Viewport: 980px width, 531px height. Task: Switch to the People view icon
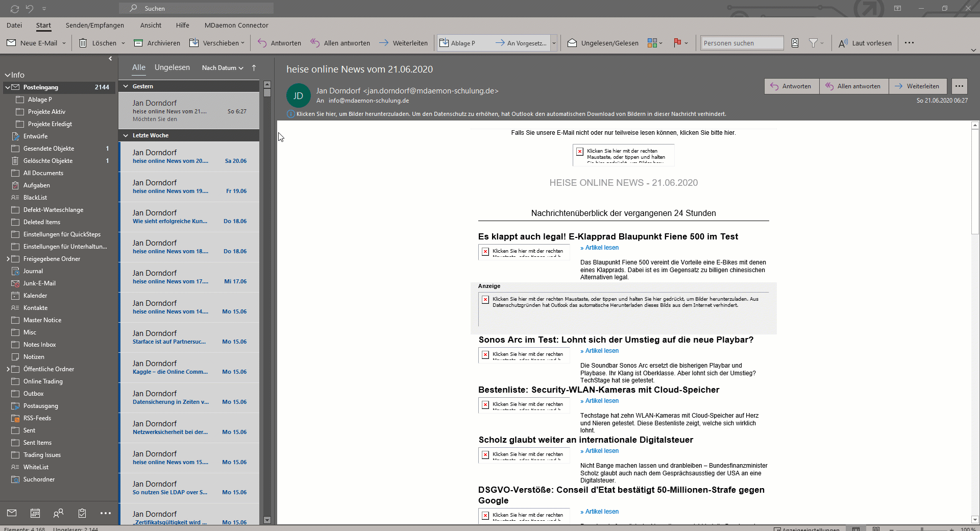tap(59, 513)
